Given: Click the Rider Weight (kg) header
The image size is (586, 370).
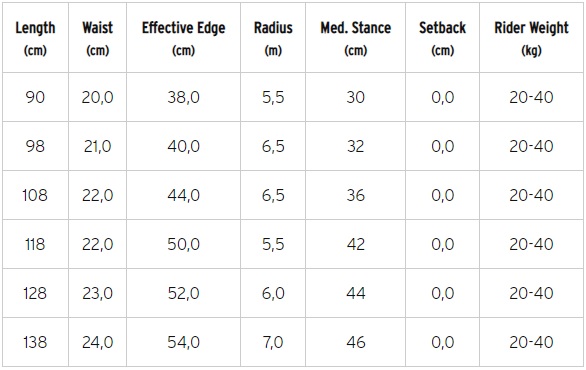Looking at the screenshot, I should pyautogui.click(x=531, y=38).
